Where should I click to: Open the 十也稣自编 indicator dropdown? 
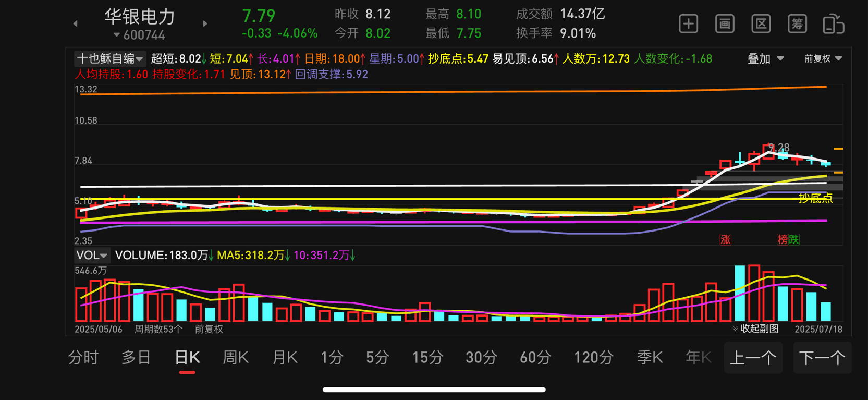109,59
